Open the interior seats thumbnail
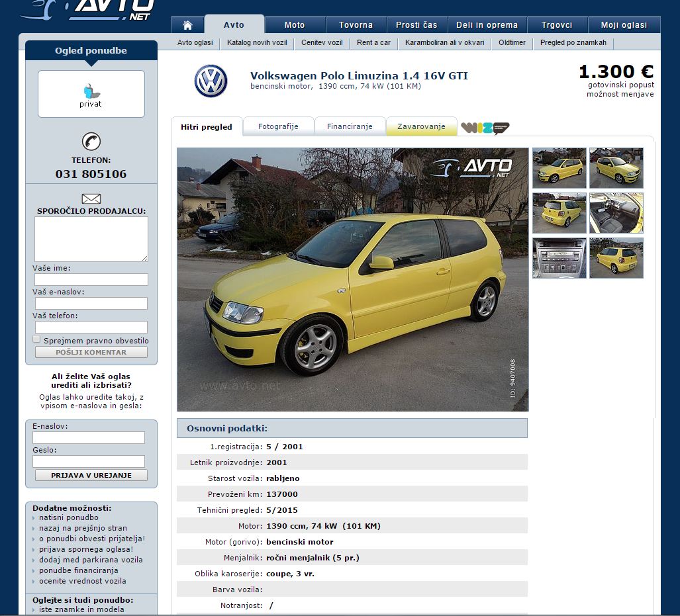This screenshot has height=616, width=680. (616, 213)
